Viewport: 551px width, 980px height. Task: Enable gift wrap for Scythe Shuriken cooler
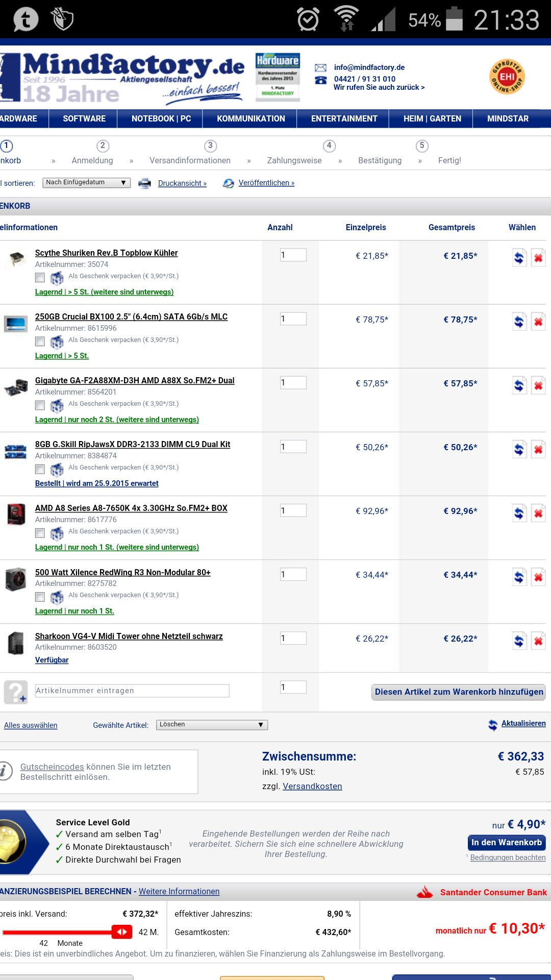point(40,278)
